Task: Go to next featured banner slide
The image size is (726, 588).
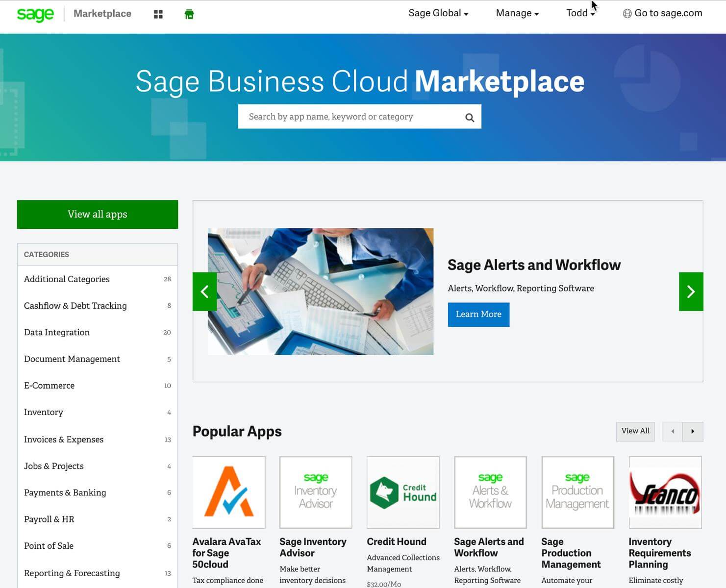Action: 690,292
